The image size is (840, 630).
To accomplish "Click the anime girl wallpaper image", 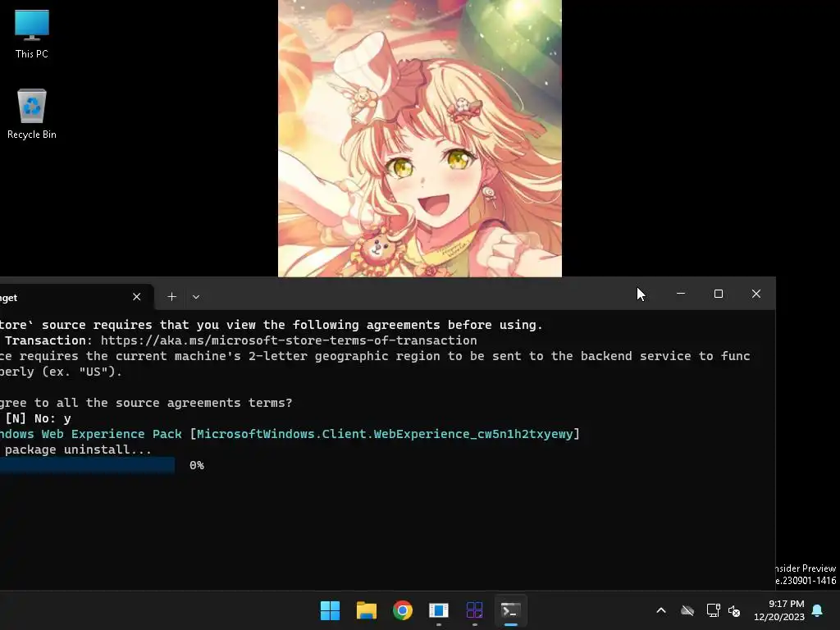I will pos(420,138).
